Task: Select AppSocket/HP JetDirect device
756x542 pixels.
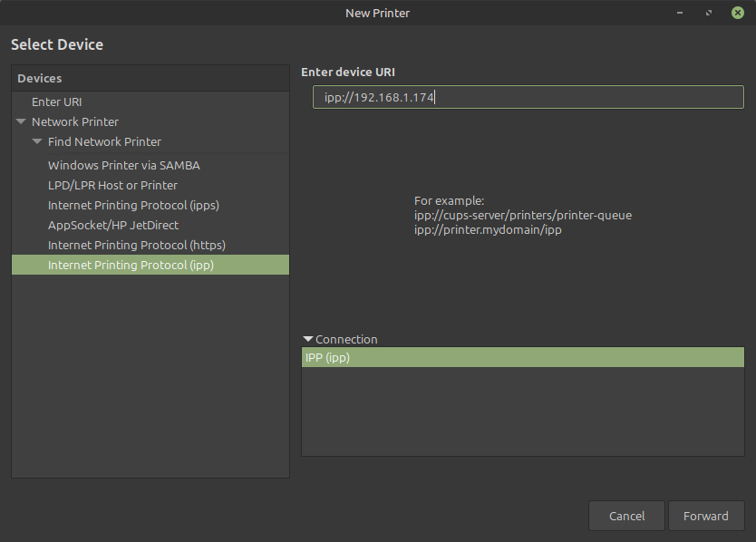Action: coord(113,225)
